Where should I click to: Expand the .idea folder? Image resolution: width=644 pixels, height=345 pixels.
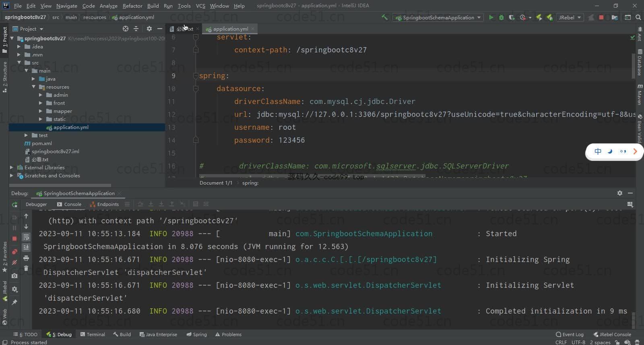[19, 47]
